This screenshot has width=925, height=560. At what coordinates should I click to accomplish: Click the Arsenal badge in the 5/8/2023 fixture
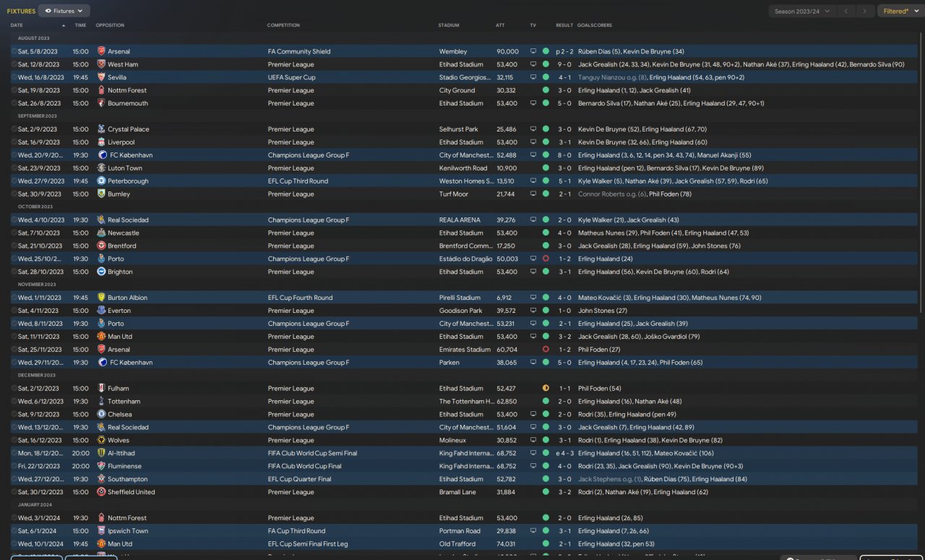(x=101, y=51)
